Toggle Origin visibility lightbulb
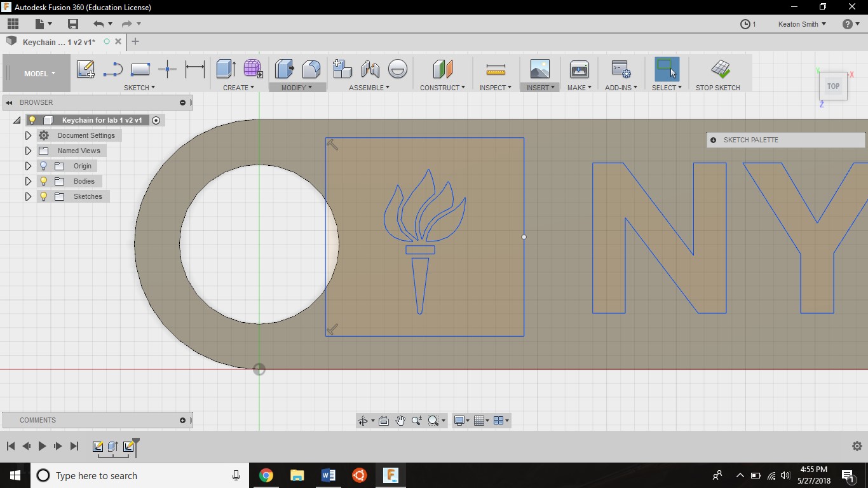Screen dimensions: 868x488 (x=43, y=166)
